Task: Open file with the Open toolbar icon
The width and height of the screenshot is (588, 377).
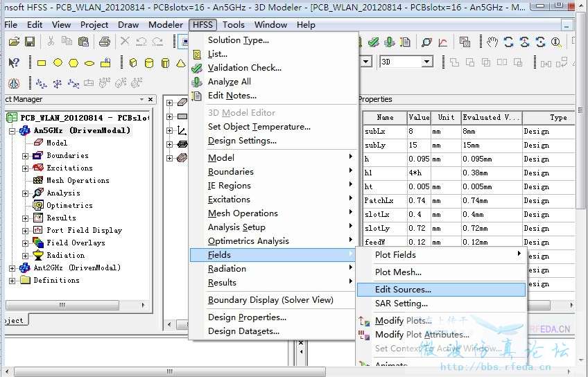Action: tap(14, 42)
